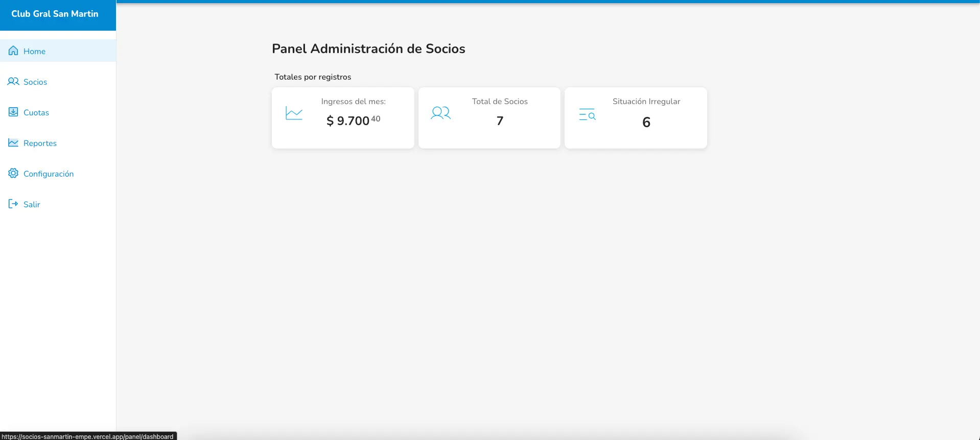Click the Socios people icon in sidebar
Screen dimensions: 980x440
tap(13, 82)
